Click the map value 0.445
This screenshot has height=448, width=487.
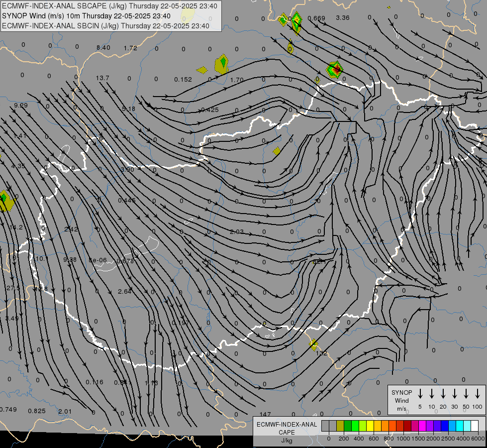(127, 201)
